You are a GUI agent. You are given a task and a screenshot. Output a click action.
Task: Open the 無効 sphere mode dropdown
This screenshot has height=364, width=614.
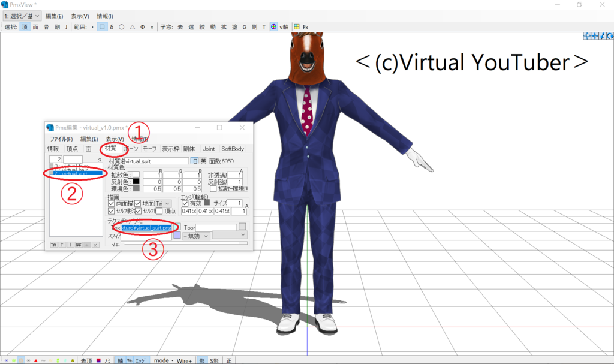click(x=196, y=236)
